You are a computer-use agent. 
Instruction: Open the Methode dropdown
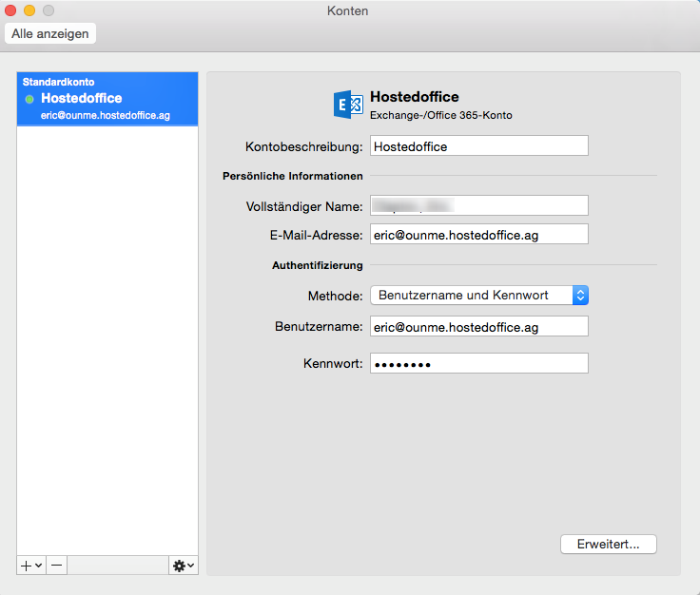[479, 296]
